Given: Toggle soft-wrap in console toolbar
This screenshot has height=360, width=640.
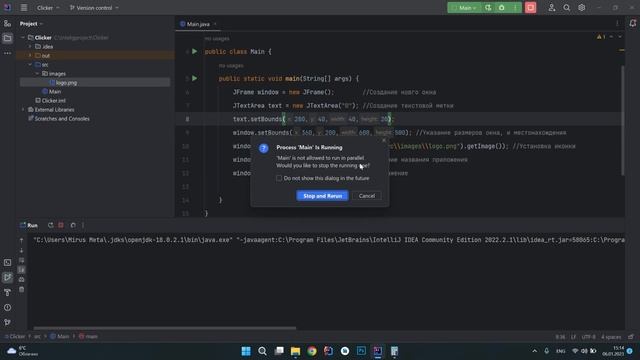Looking at the screenshot, I should [x=22, y=260].
